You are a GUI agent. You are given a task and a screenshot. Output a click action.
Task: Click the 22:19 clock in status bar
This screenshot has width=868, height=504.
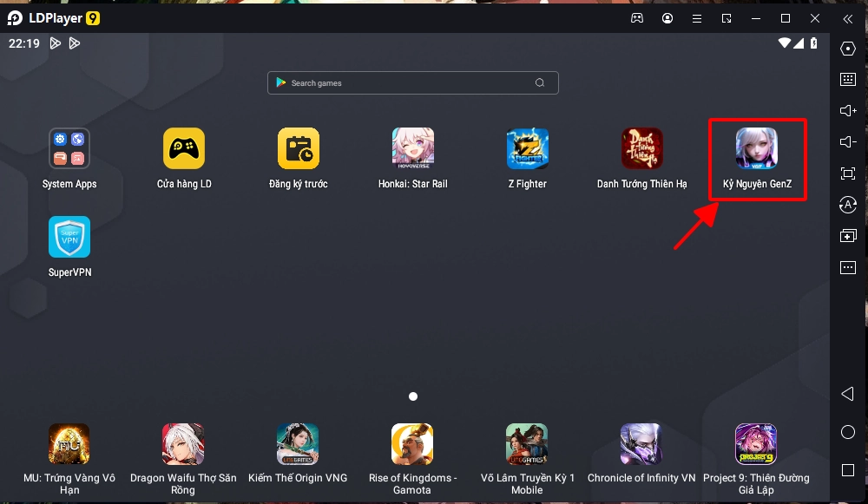(x=24, y=43)
